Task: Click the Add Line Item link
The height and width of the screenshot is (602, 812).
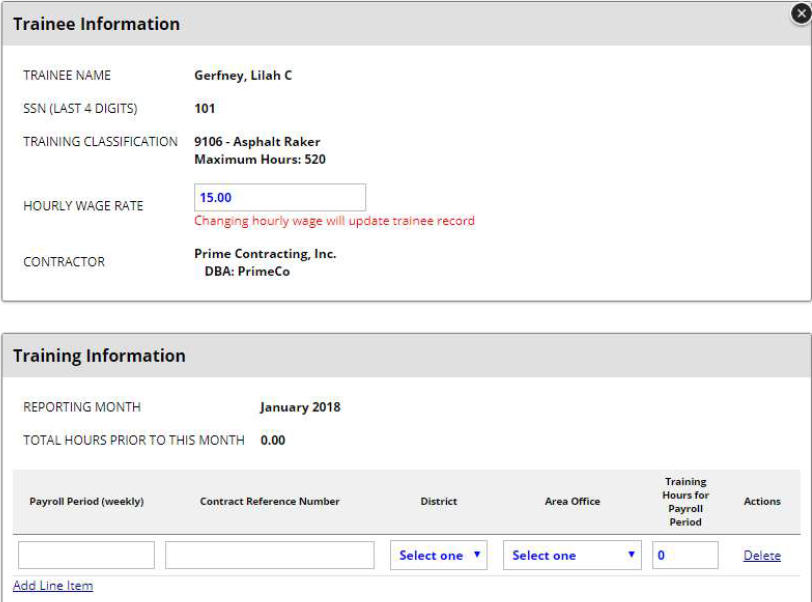Action: pyautogui.click(x=53, y=586)
